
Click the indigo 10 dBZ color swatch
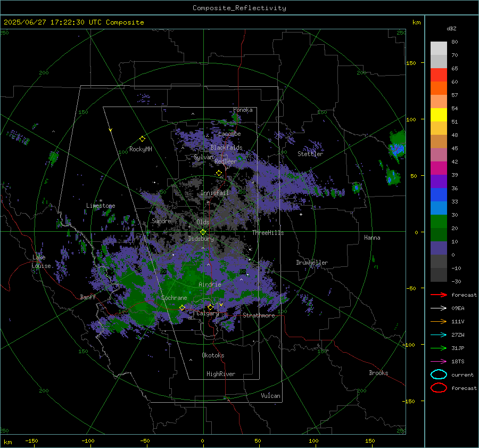(x=439, y=248)
